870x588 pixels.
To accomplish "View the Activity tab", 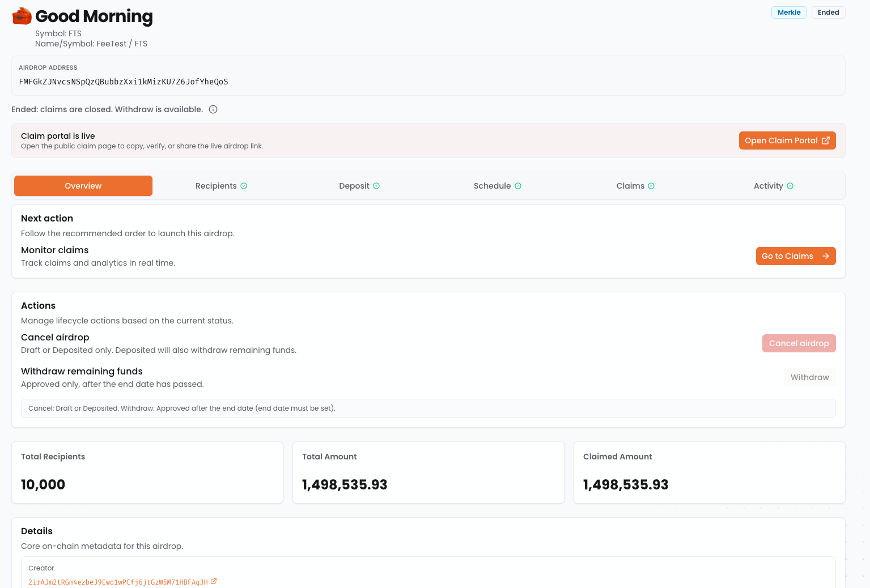I will [x=768, y=186].
